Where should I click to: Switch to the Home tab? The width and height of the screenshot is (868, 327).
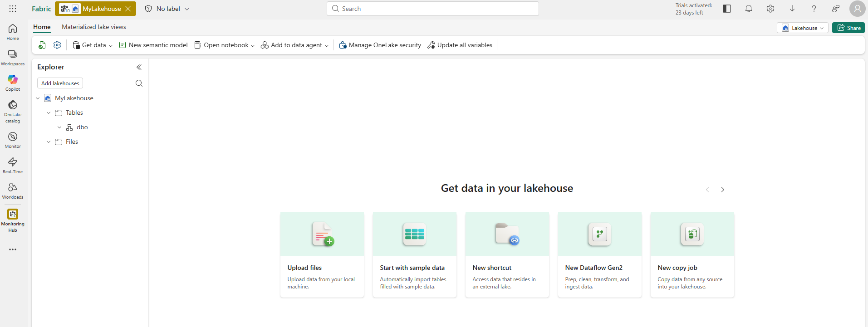42,27
